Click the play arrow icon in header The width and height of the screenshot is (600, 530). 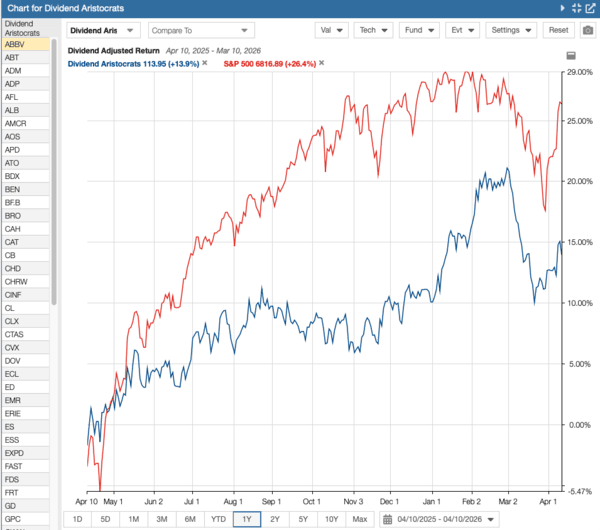click(562, 8)
